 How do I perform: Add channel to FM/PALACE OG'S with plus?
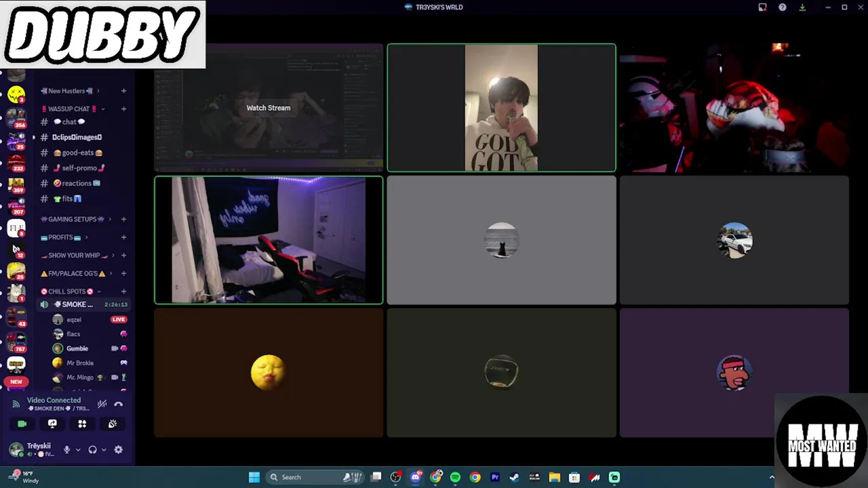coord(123,273)
